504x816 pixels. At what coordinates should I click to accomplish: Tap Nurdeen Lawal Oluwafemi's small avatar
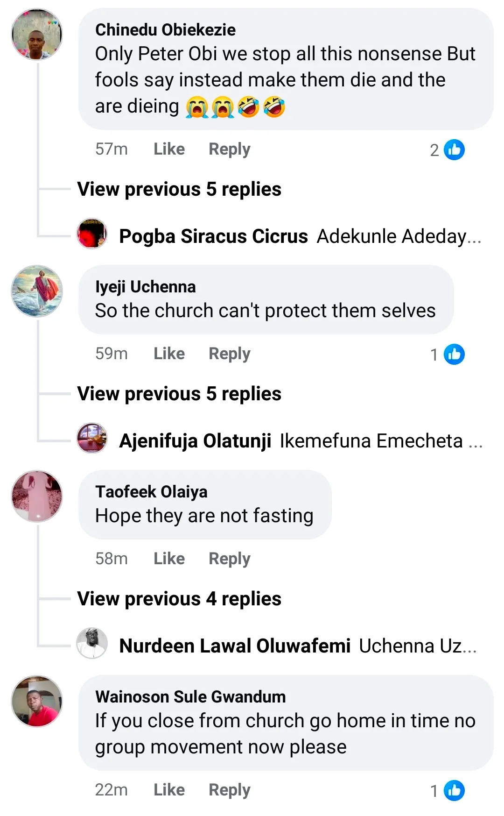point(92,643)
